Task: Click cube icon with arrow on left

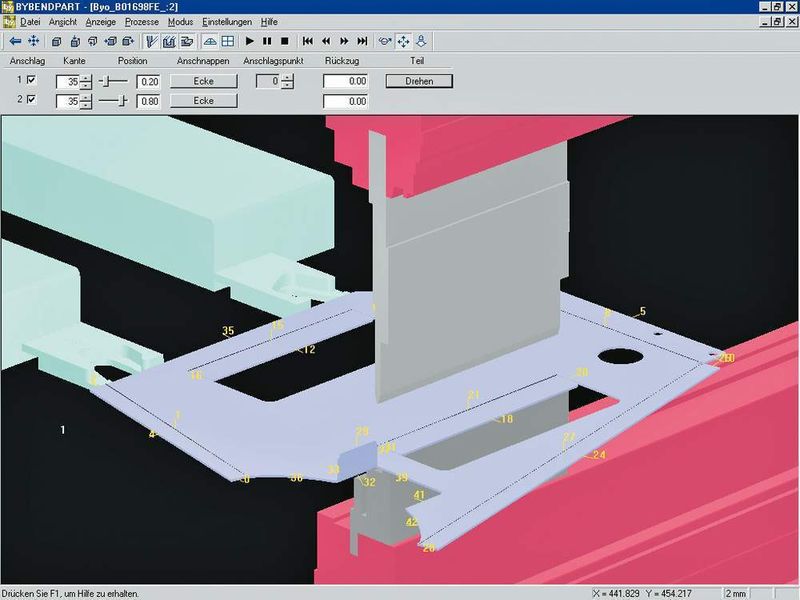Action: pyautogui.click(x=110, y=41)
